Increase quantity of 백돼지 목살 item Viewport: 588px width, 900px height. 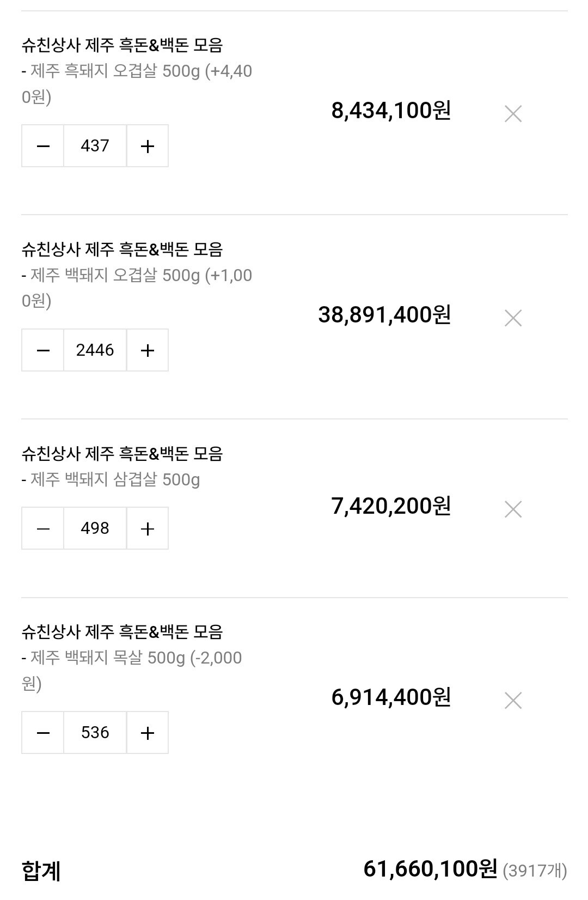pos(148,733)
